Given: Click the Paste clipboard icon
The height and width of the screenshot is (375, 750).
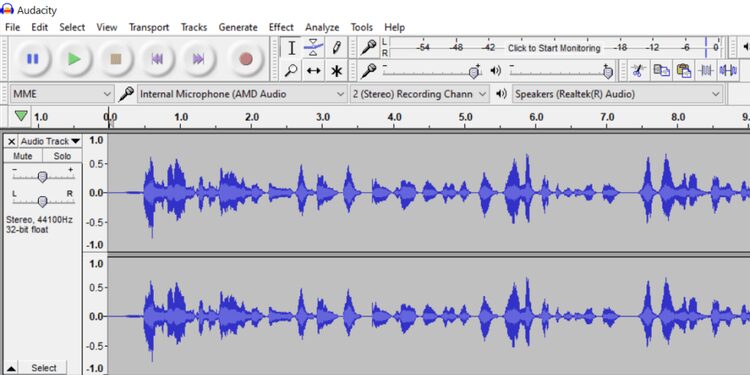Looking at the screenshot, I should [x=684, y=71].
